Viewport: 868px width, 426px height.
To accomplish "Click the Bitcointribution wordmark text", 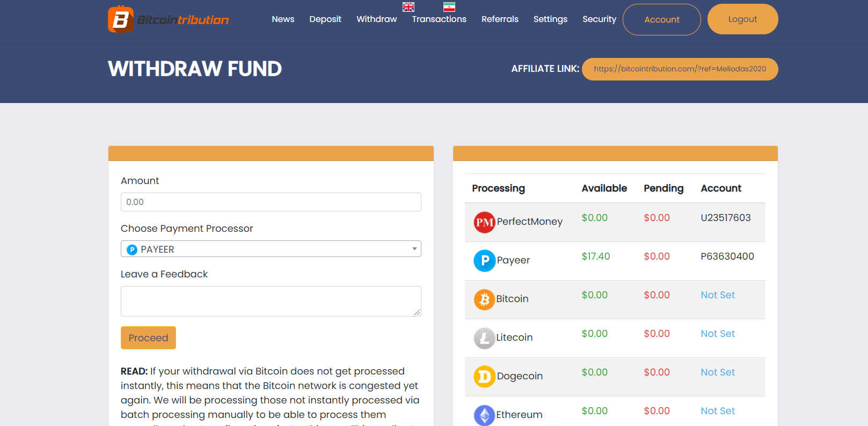I will pyautogui.click(x=183, y=20).
